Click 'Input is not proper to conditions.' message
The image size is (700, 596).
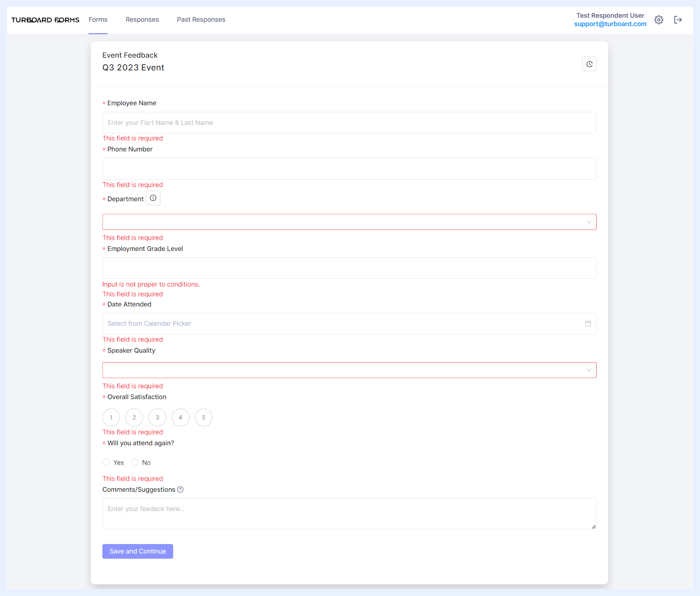[151, 284]
